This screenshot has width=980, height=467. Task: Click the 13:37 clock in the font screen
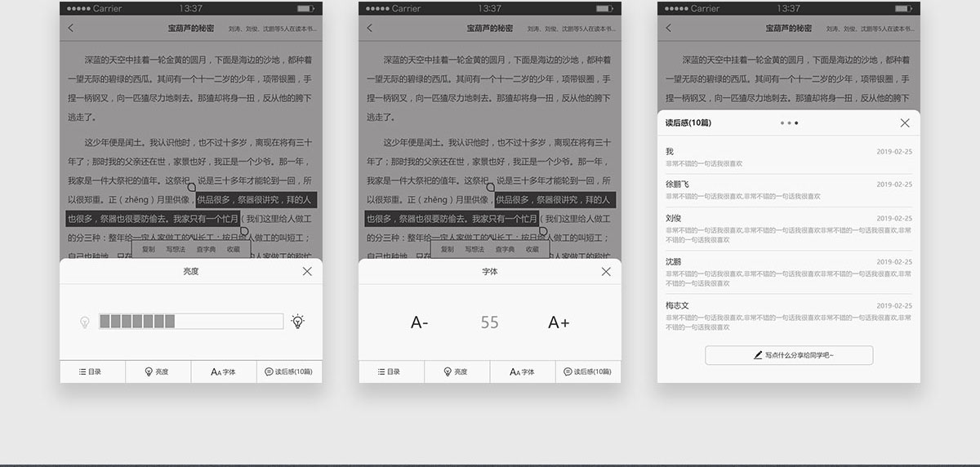coord(490,8)
